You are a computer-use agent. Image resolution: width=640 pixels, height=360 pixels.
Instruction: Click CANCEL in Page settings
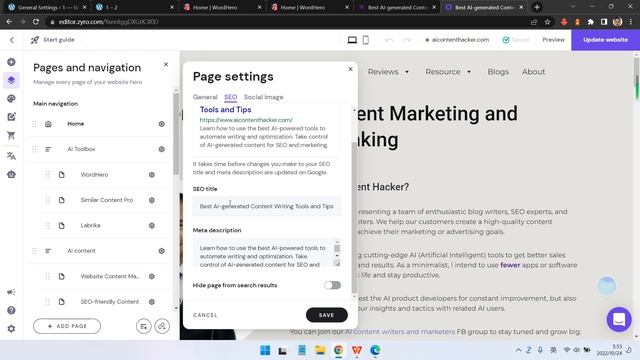pyautogui.click(x=205, y=315)
